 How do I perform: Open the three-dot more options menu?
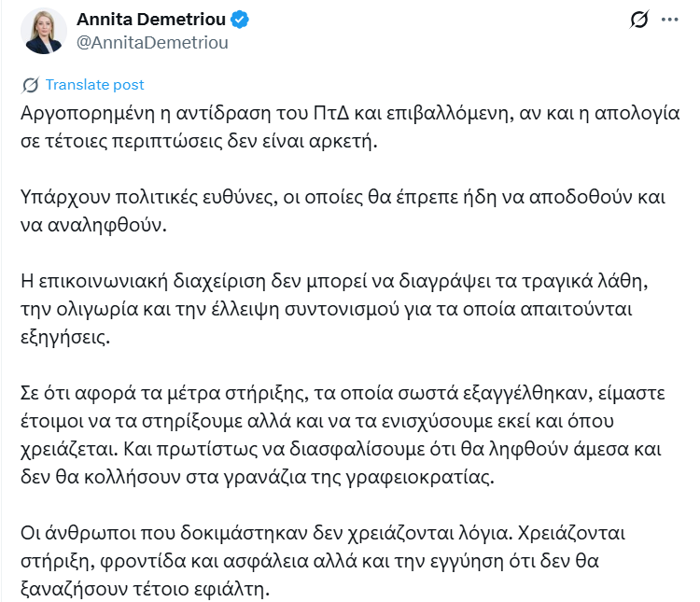(669, 20)
